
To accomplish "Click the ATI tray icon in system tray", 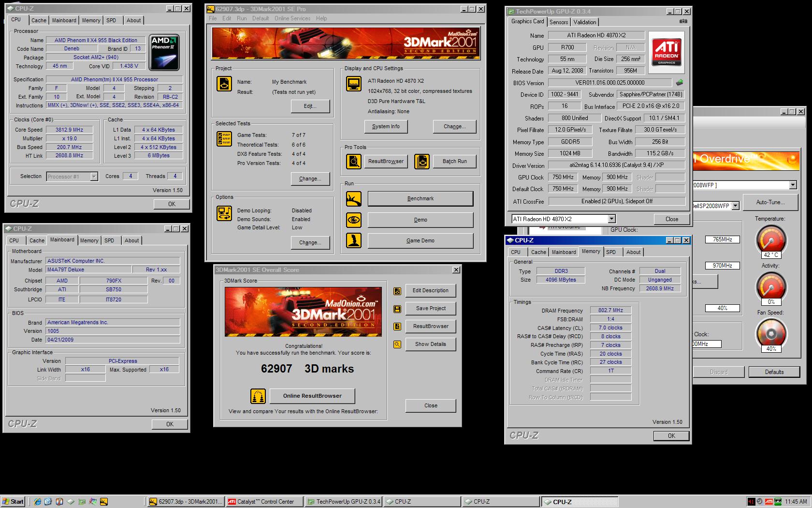I will 768,502.
